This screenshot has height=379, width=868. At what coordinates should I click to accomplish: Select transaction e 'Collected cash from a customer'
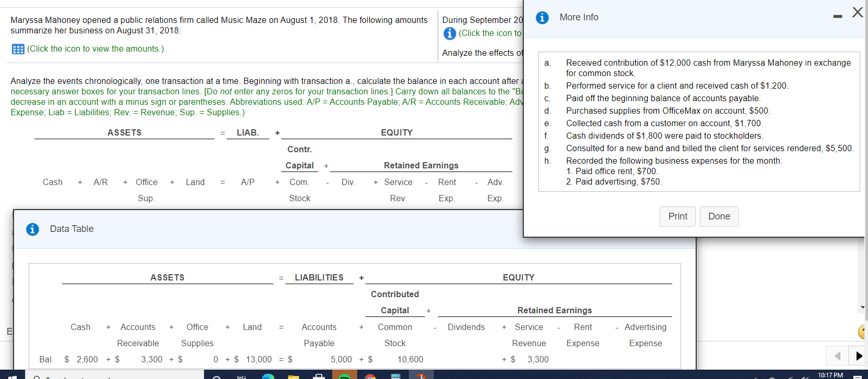(x=664, y=123)
